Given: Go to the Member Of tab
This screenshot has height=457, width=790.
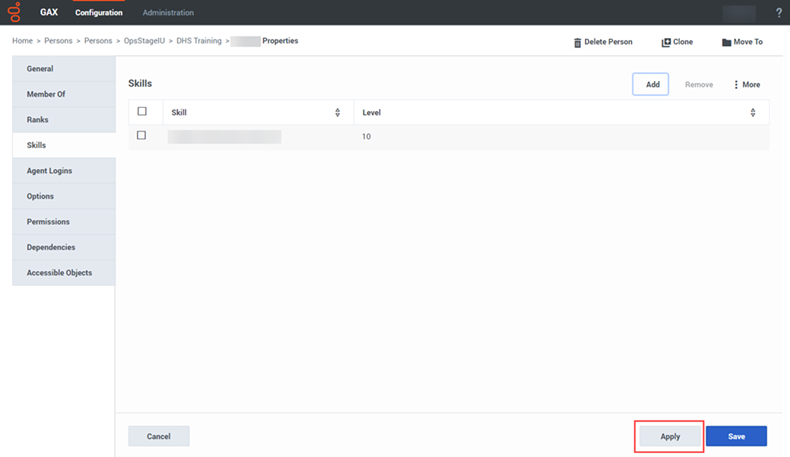Looking at the screenshot, I should point(46,94).
